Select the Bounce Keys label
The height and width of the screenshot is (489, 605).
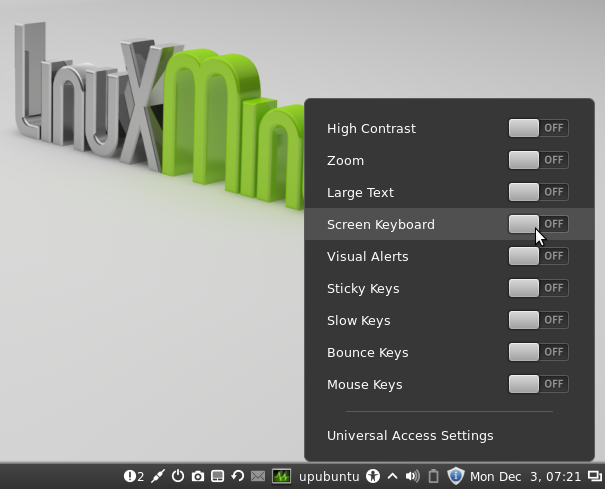click(x=367, y=353)
